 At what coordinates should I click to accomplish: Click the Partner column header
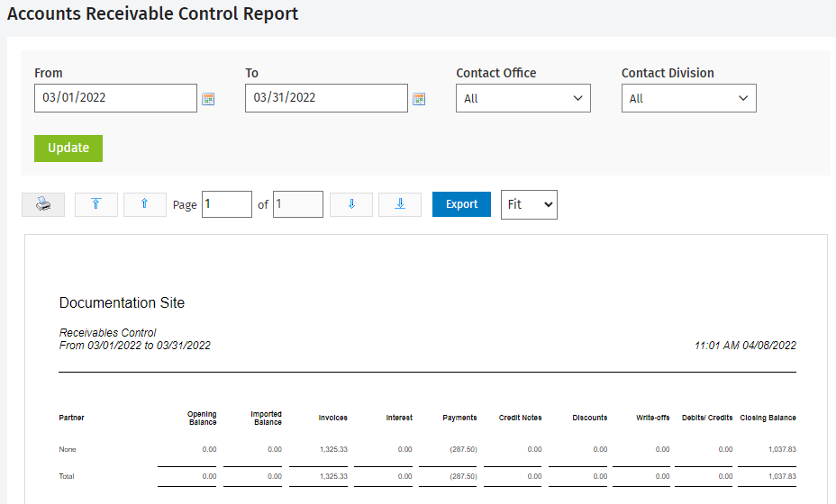click(71, 418)
